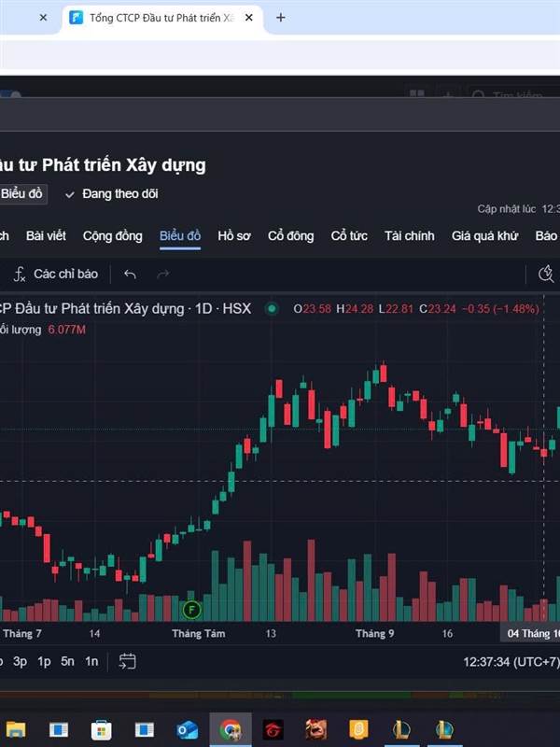560x747 pixels.
Task: Click the undo arrow in chart toolbar
Action: pos(131,274)
